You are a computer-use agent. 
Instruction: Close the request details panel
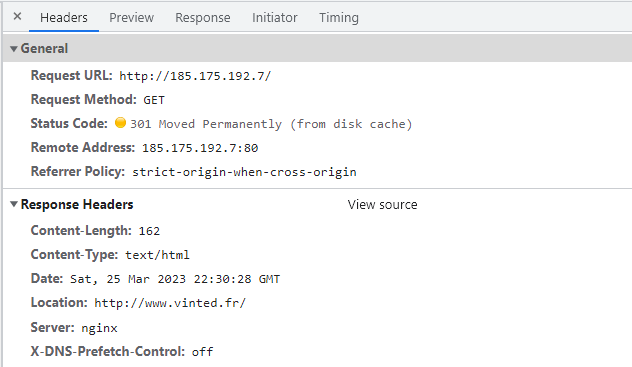pyautogui.click(x=17, y=17)
